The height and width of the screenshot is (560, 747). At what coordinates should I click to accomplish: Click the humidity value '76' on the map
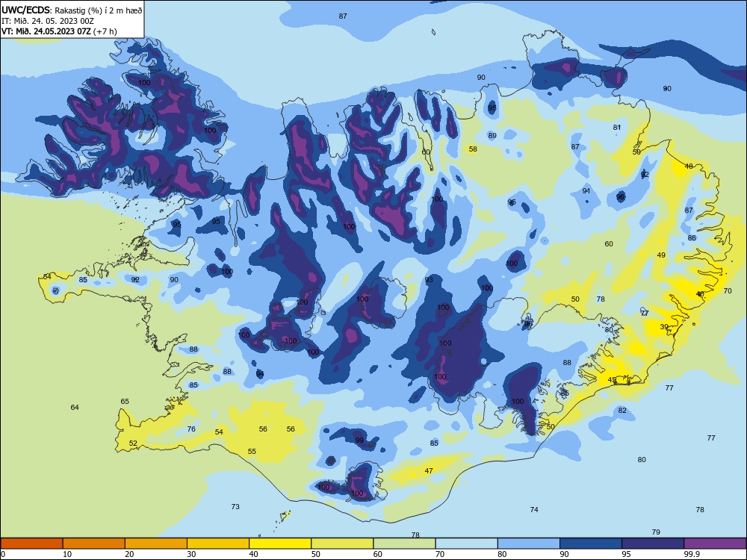191,429
